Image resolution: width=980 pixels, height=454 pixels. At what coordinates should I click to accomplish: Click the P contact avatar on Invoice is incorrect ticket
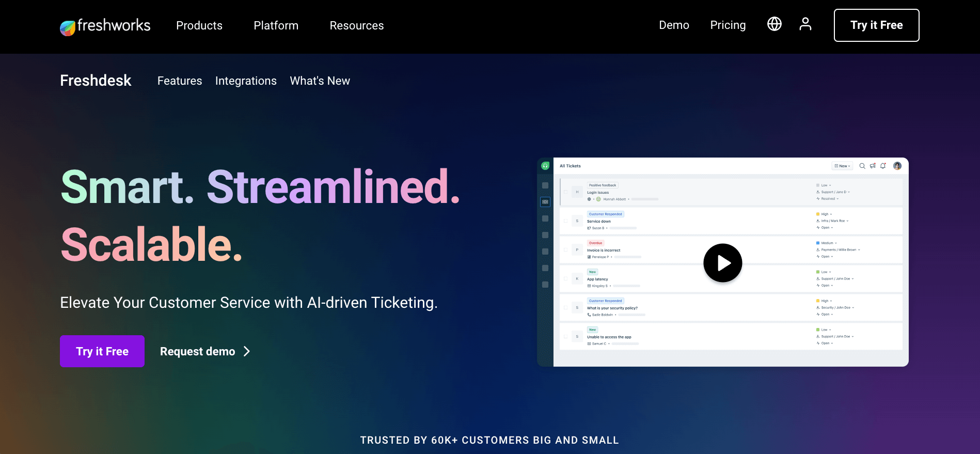577,249
